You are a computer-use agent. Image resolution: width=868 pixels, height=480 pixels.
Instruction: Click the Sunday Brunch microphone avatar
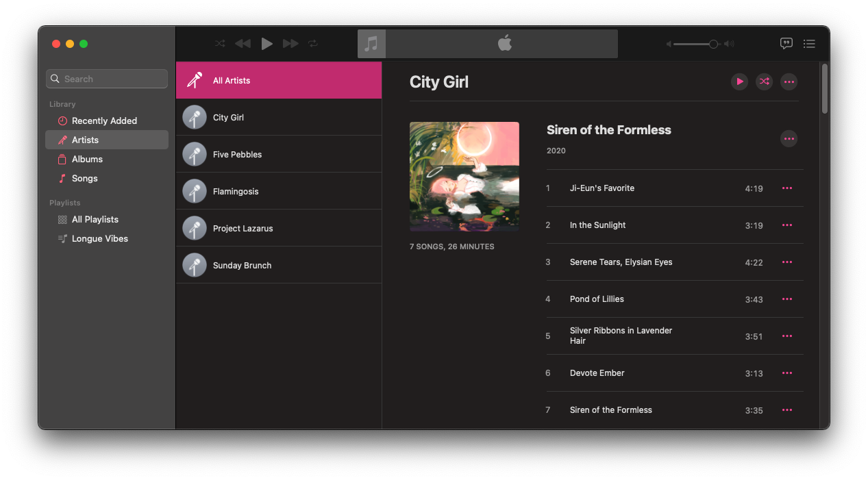195,265
